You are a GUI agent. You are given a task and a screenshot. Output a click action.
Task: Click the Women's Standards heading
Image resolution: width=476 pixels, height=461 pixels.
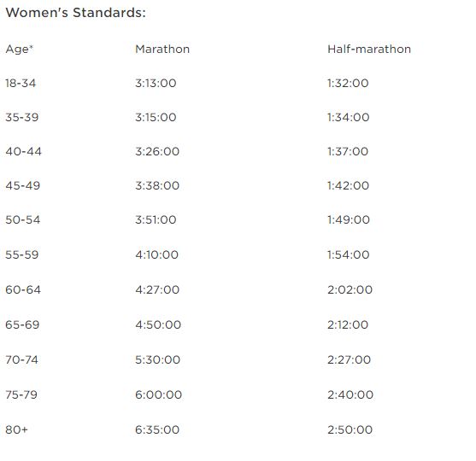[75, 13]
